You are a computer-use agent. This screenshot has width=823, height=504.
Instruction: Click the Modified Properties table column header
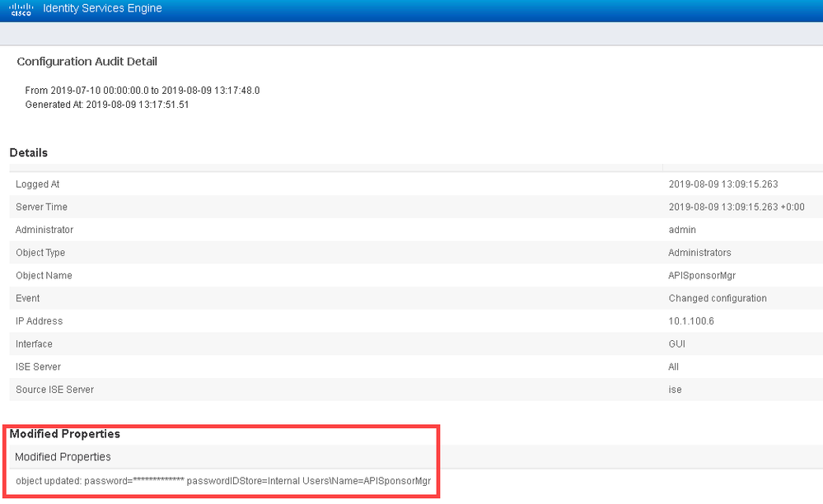pos(63,457)
